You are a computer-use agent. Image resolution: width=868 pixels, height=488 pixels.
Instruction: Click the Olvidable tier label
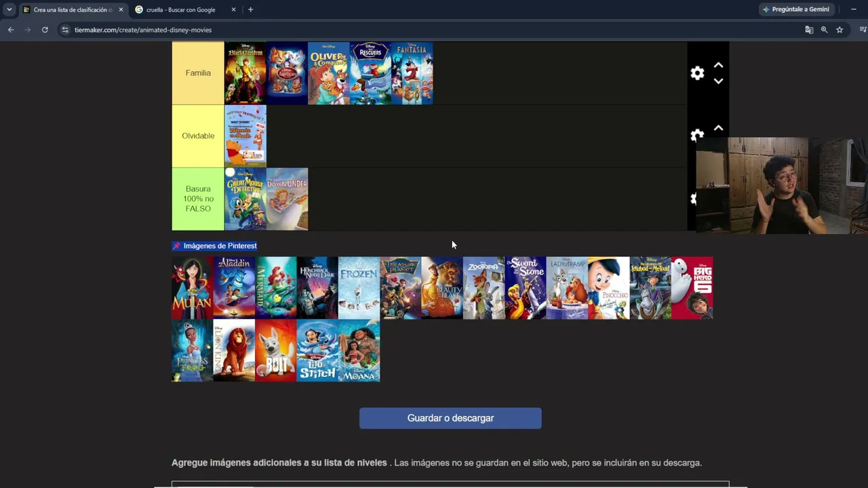click(x=198, y=136)
